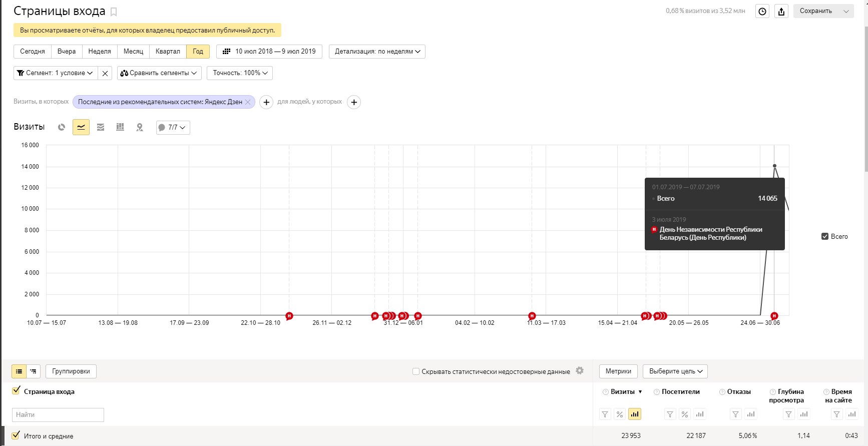Screen dimensions: 868x446
Task: Toggle the Всего chart legend checkbox
Action: [825, 236]
